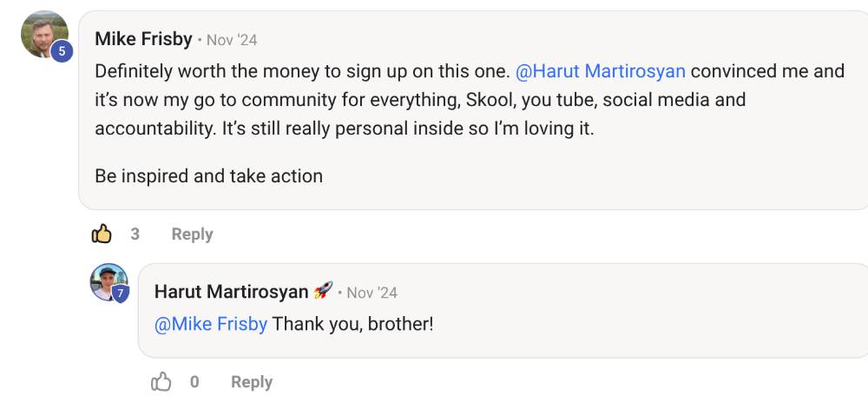Image resolution: width=868 pixels, height=409 pixels.
Task: Click the Mike Frisby author name
Action: click(143, 39)
